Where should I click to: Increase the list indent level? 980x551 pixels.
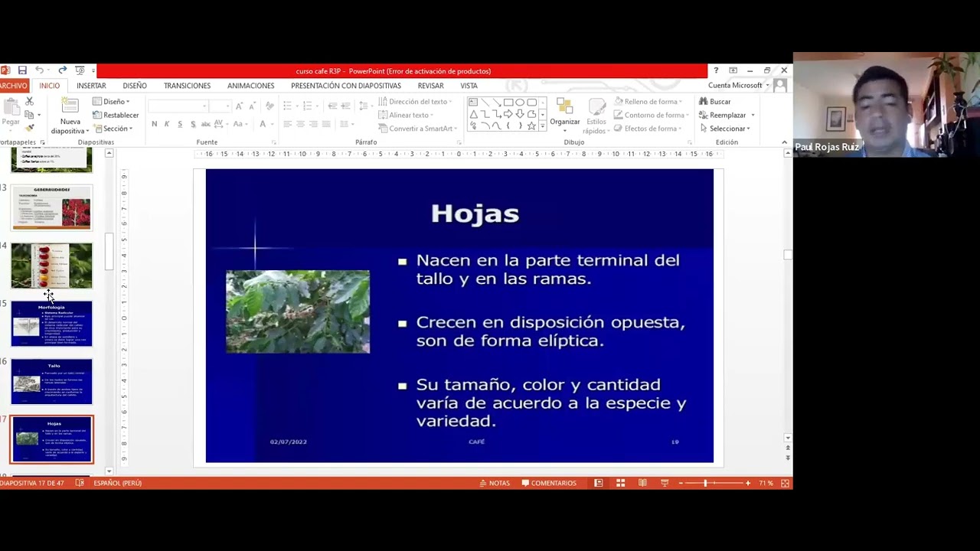(x=345, y=106)
